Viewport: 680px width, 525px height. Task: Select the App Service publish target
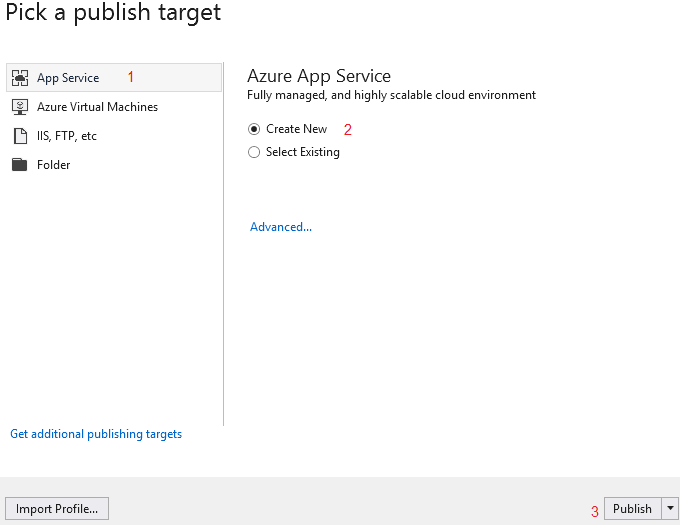click(114, 78)
